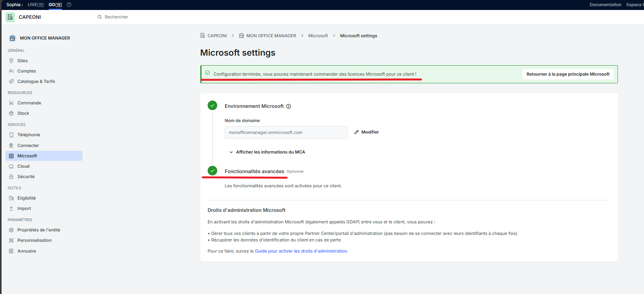The width and height of the screenshot is (644, 294).
Task: Click the Configuration terminée banner message
Action: [x=315, y=74]
